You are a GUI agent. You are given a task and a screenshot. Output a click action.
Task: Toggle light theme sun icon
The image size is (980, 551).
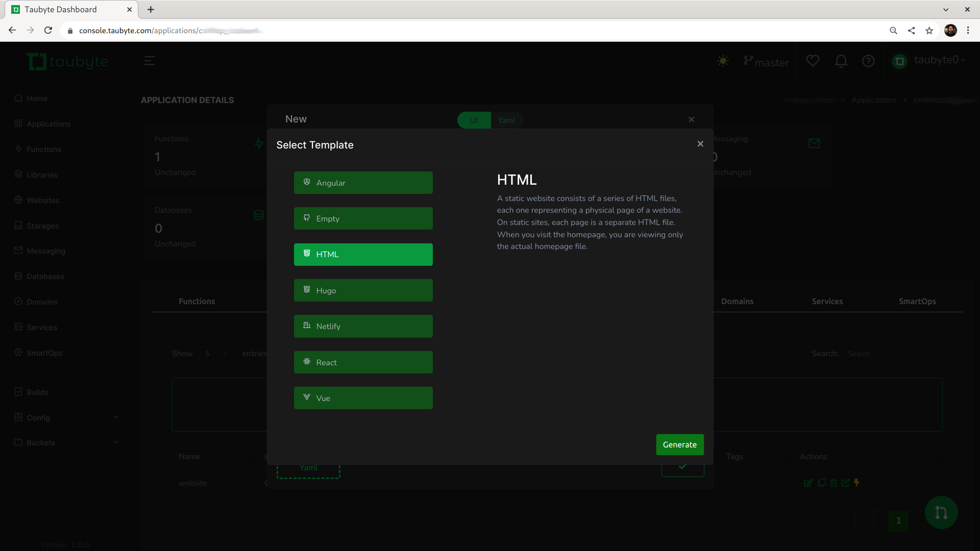click(723, 61)
